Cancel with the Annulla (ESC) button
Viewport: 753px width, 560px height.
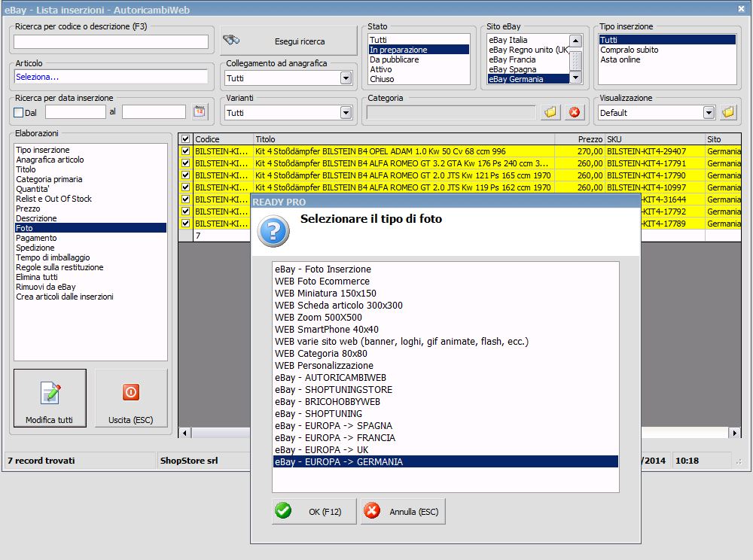pyautogui.click(x=403, y=511)
